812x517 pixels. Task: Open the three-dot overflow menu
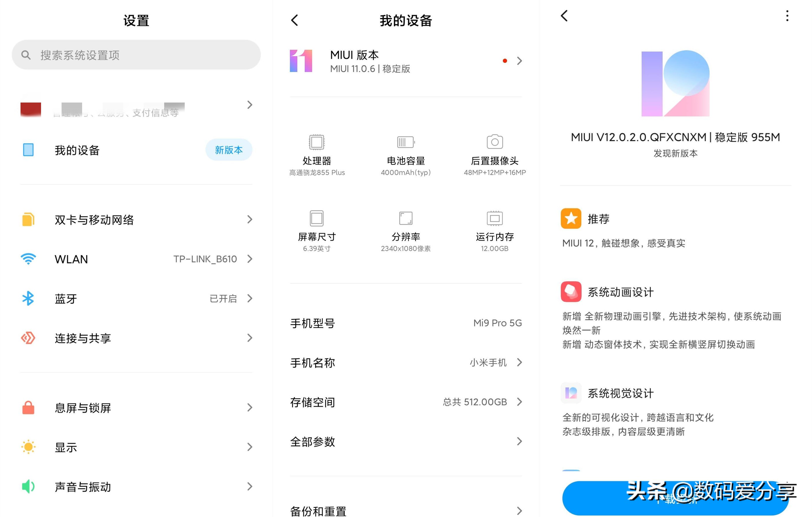(x=787, y=16)
